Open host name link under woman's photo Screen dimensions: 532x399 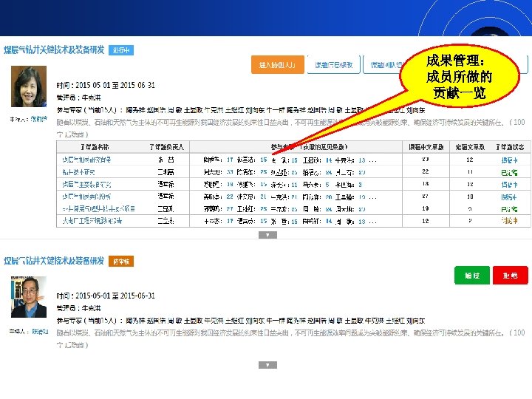click(39, 119)
